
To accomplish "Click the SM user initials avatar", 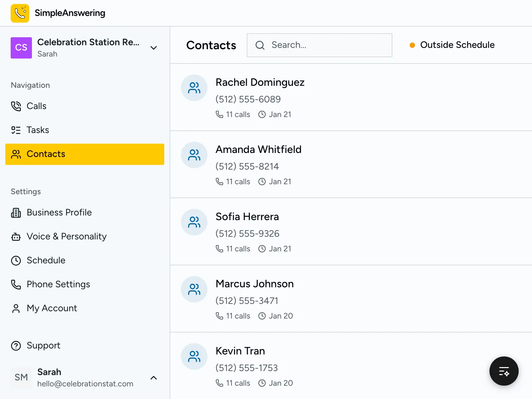I will coord(21,377).
